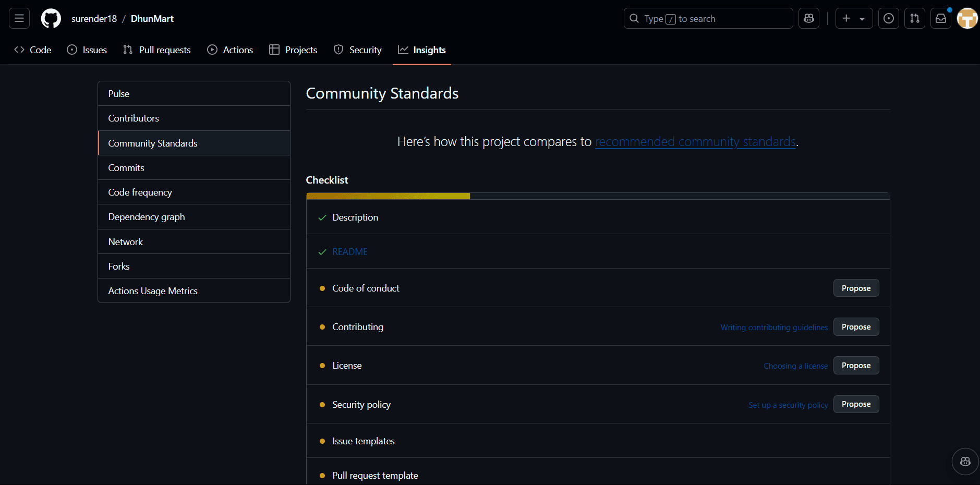The image size is (980, 485).
Task: Open floating Copilot button at bottom right
Action: pos(965,462)
